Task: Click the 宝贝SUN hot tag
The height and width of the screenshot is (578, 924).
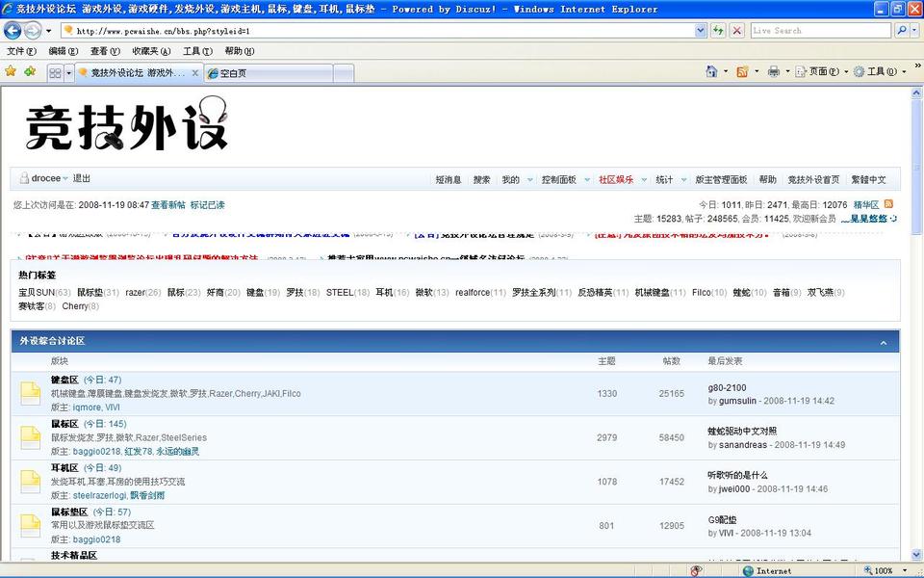Action: pos(37,293)
